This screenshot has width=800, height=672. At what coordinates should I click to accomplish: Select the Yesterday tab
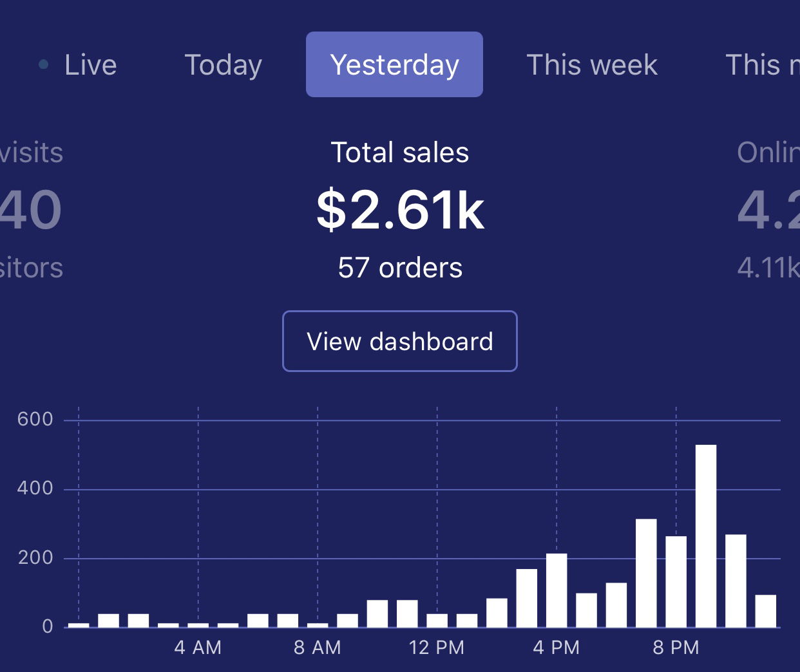click(394, 64)
